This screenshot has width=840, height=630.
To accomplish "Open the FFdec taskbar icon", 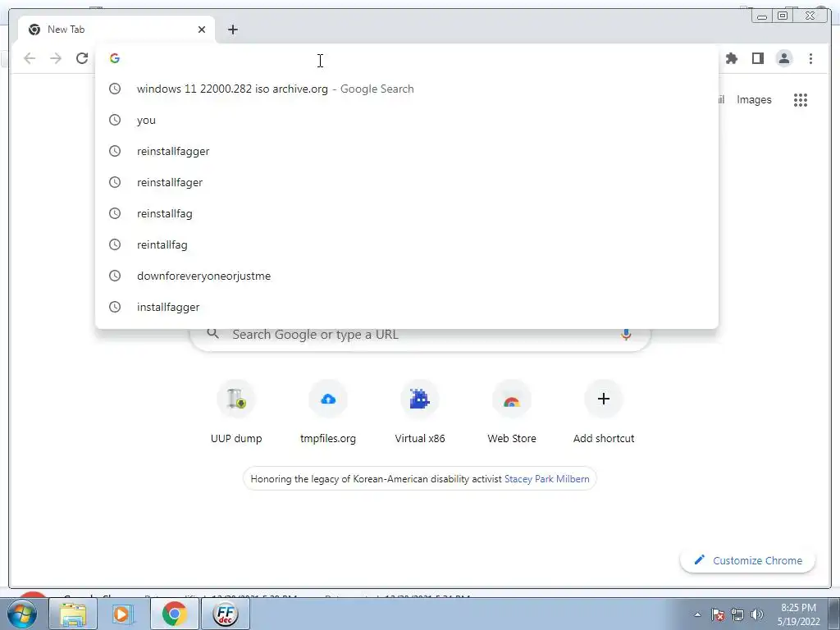I will click(x=225, y=614).
